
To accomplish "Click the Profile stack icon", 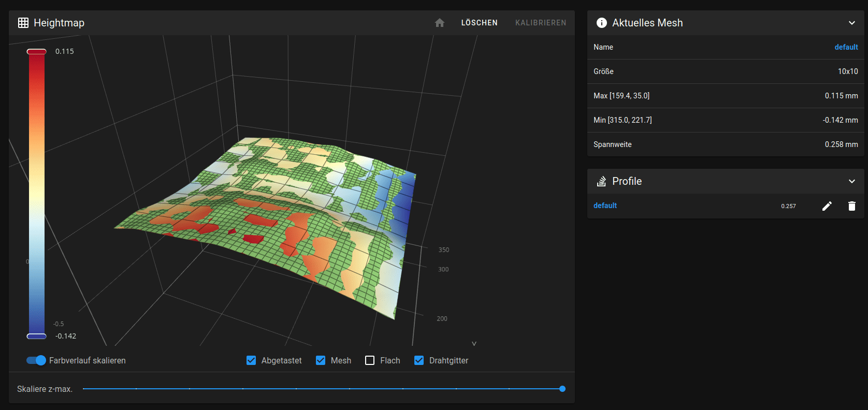I will (601, 181).
